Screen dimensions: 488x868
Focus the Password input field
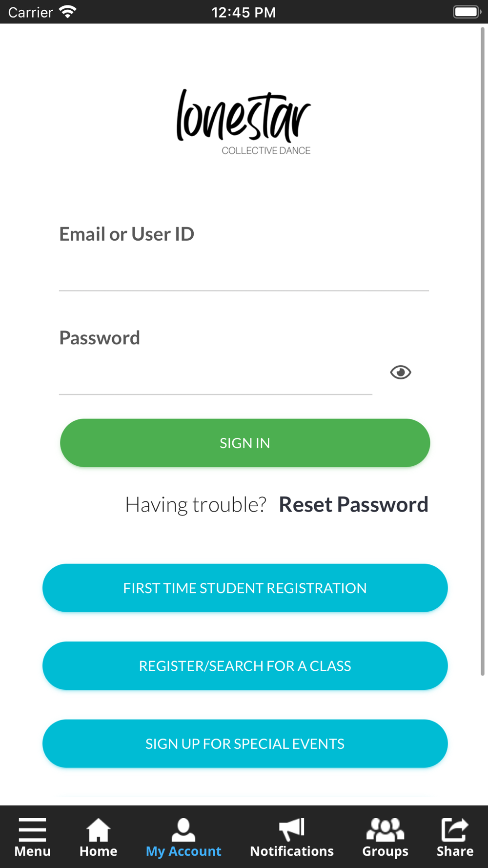(216, 376)
